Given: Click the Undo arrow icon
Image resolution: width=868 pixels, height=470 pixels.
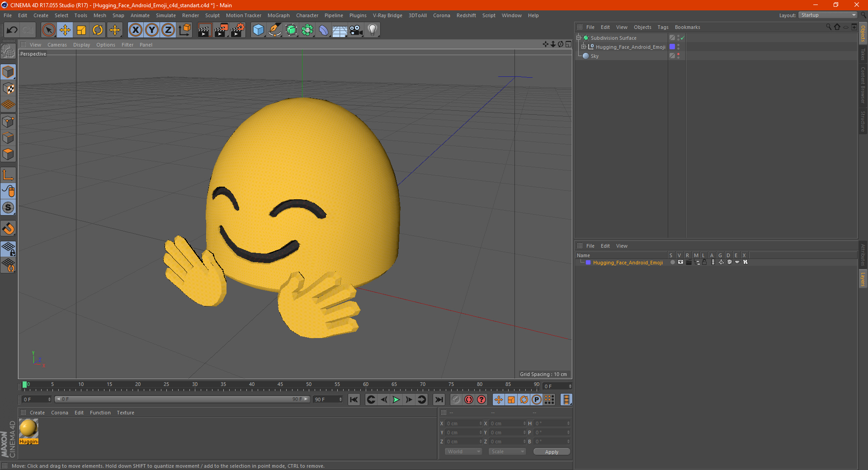Looking at the screenshot, I should (12, 30).
